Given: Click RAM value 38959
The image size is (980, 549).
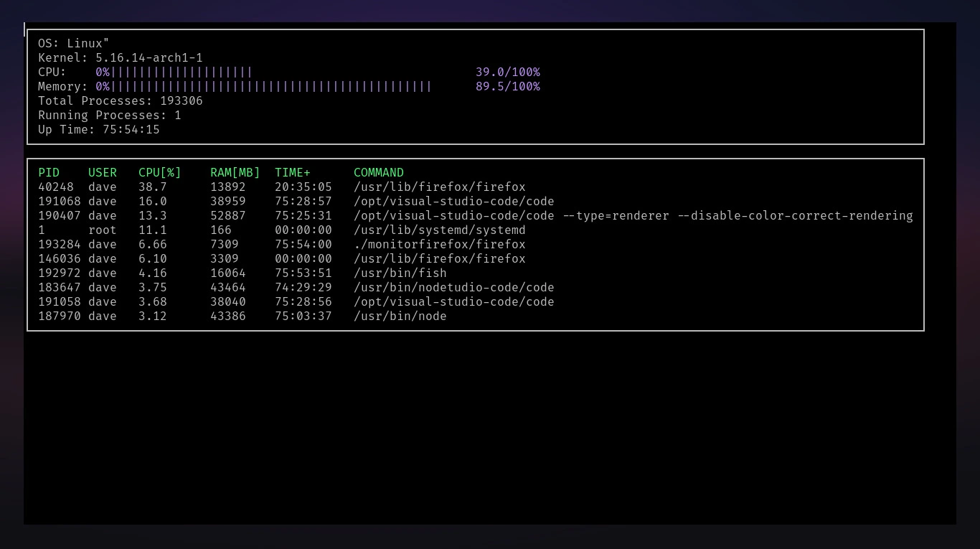Looking at the screenshot, I should [x=228, y=202].
